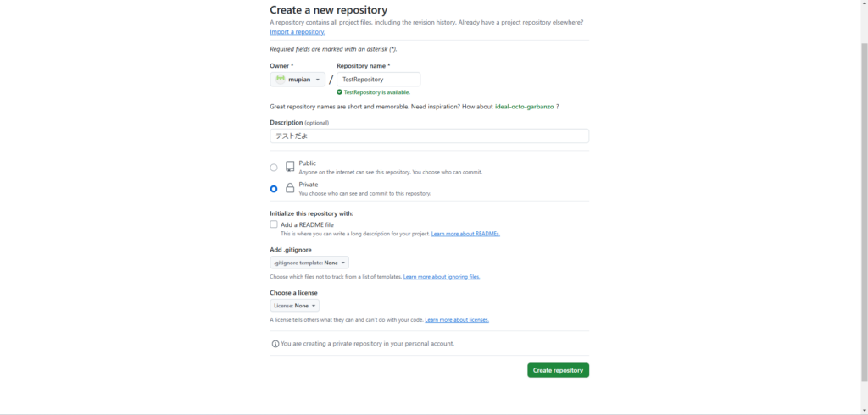Enable the Add a README file checkbox
Screen dimensions: 868x415
coord(274,224)
